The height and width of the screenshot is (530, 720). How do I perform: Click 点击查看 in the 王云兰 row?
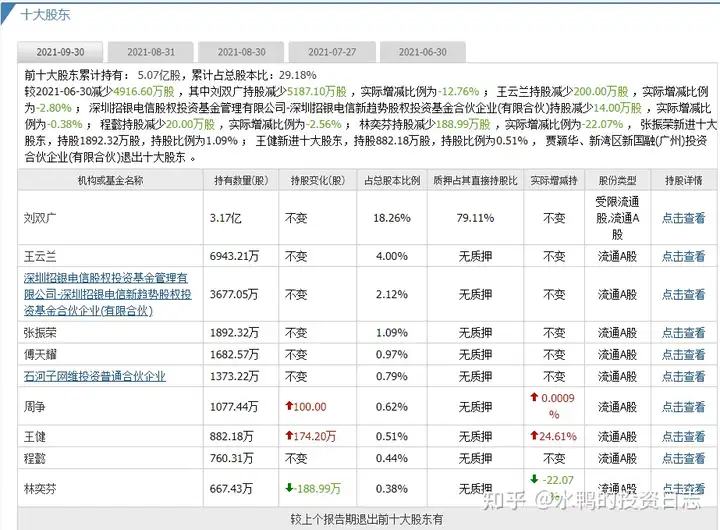pyautogui.click(x=683, y=256)
